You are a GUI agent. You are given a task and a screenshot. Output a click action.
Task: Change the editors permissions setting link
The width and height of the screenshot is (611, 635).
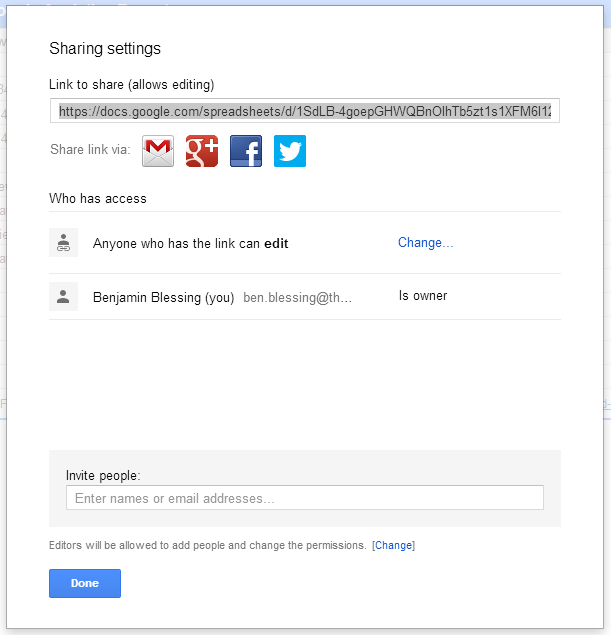[394, 546]
